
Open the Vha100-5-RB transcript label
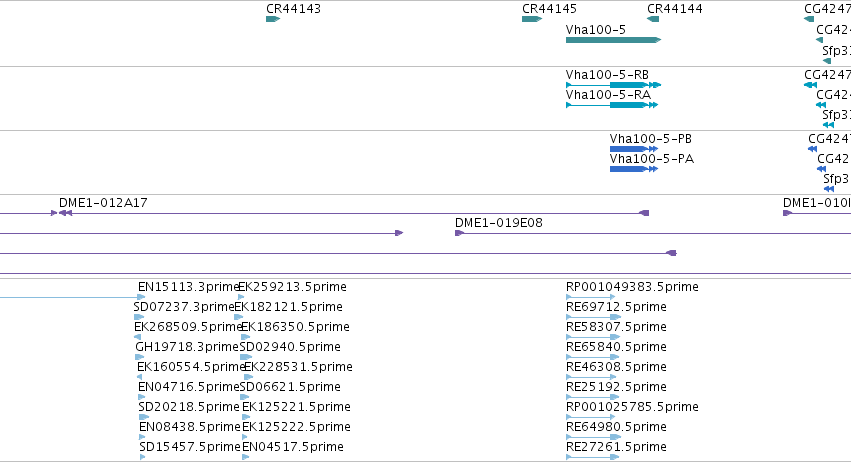(607, 75)
